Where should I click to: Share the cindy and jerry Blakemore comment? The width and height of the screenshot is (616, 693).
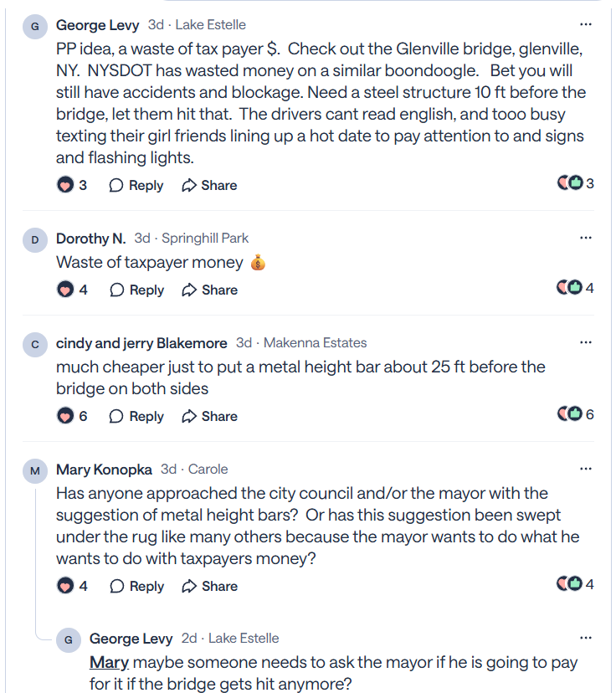pyautogui.click(x=209, y=416)
